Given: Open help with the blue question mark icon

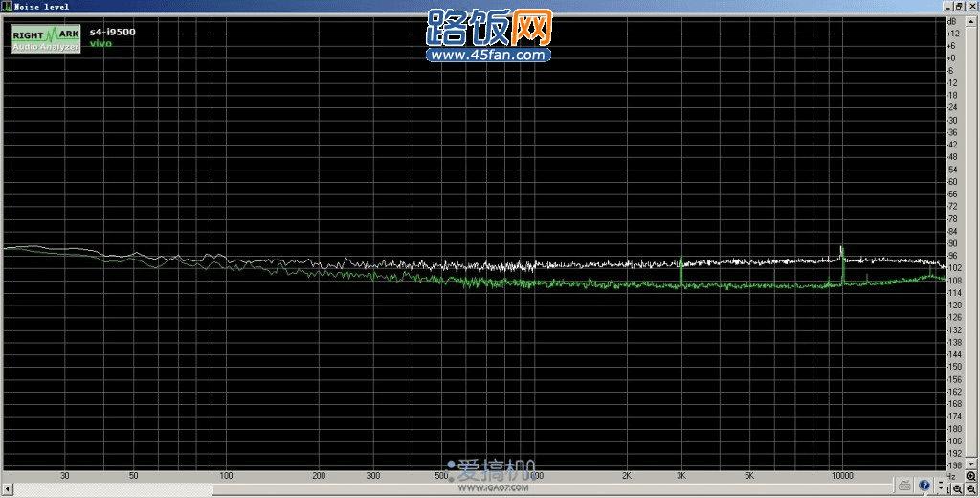Looking at the screenshot, I should pyautogui.click(x=924, y=486).
